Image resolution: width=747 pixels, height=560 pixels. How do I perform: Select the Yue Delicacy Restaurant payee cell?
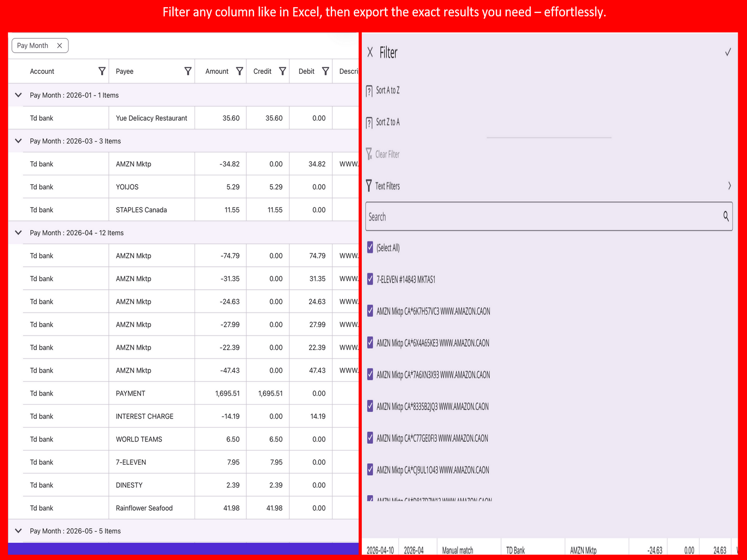pos(152,118)
